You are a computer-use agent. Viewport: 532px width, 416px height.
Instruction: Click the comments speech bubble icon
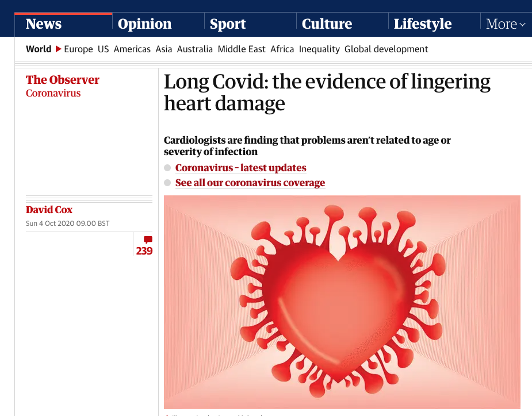[x=148, y=240]
